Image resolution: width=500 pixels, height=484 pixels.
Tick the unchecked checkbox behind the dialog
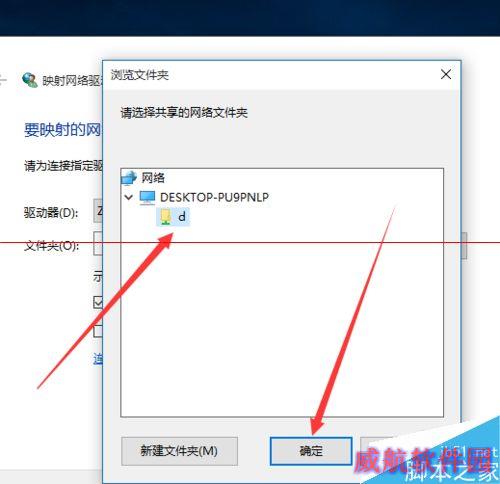pyautogui.click(x=98, y=331)
